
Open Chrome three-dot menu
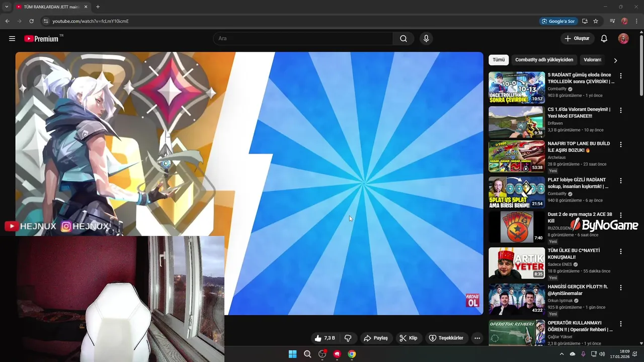(x=636, y=21)
